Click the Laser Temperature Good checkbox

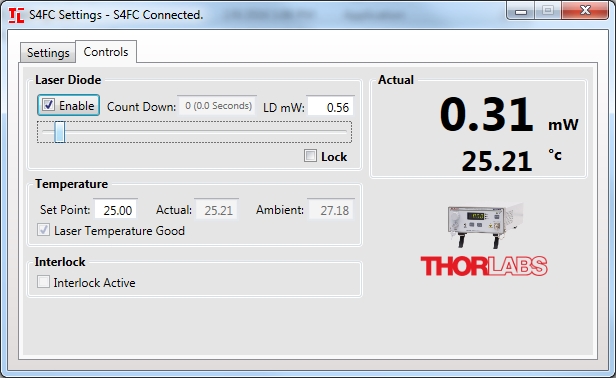tap(43, 230)
